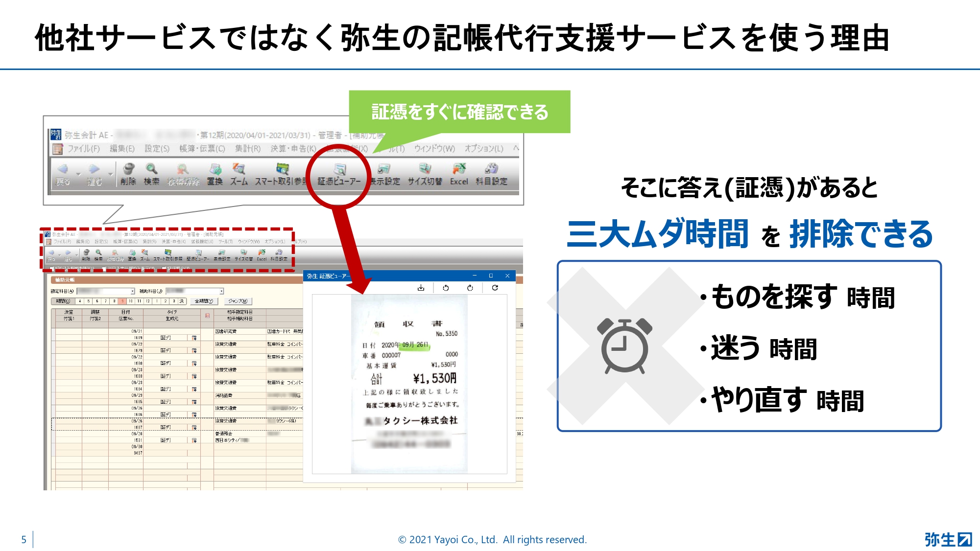Select month 1 in period selector

pos(157,301)
